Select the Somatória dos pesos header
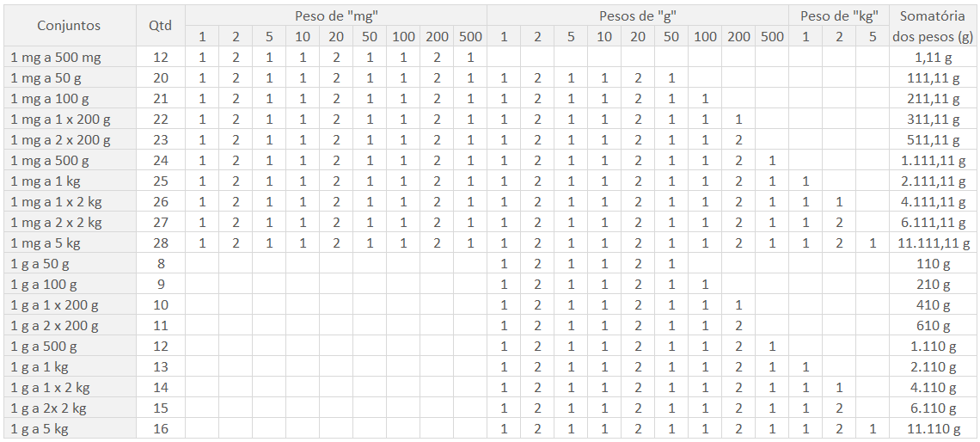980x442 pixels. click(x=933, y=26)
